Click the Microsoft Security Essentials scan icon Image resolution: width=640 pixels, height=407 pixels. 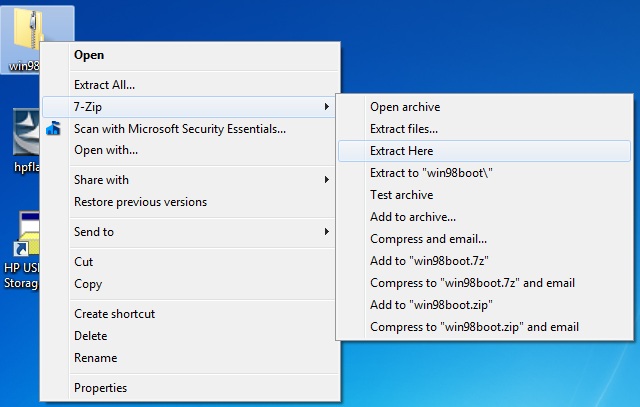pos(53,129)
